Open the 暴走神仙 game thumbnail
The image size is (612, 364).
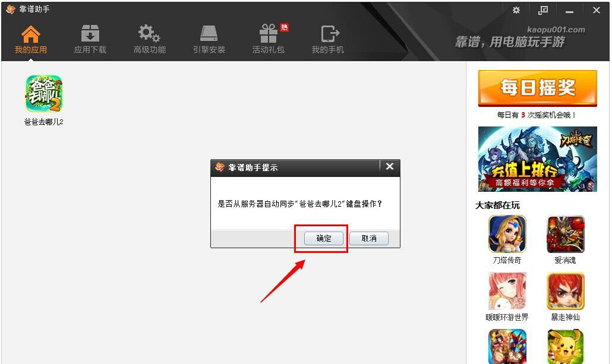565,291
